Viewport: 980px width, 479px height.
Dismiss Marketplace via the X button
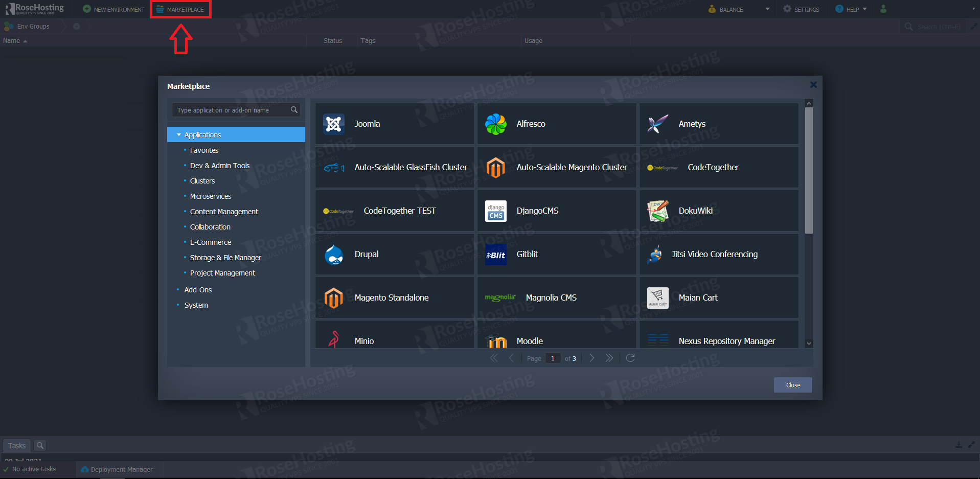pyautogui.click(x=813, y=85)
